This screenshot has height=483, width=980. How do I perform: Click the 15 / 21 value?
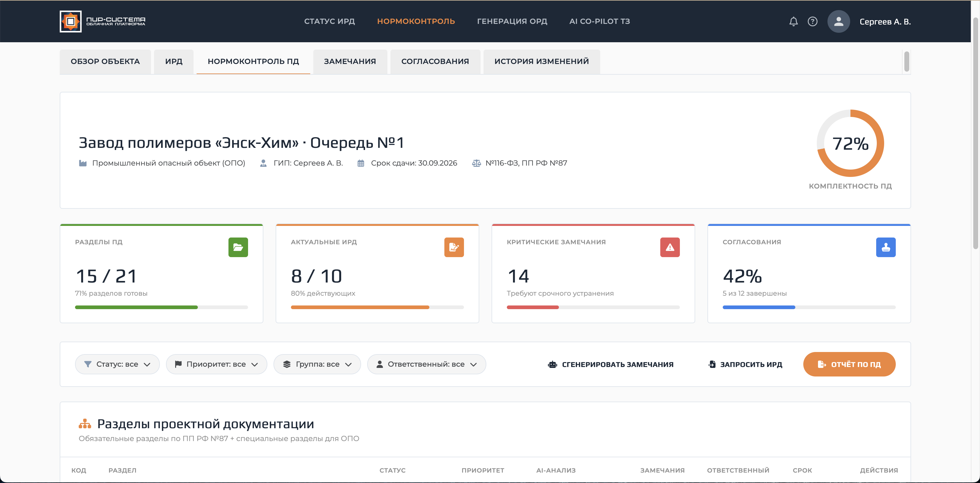(x=106, y=276)
